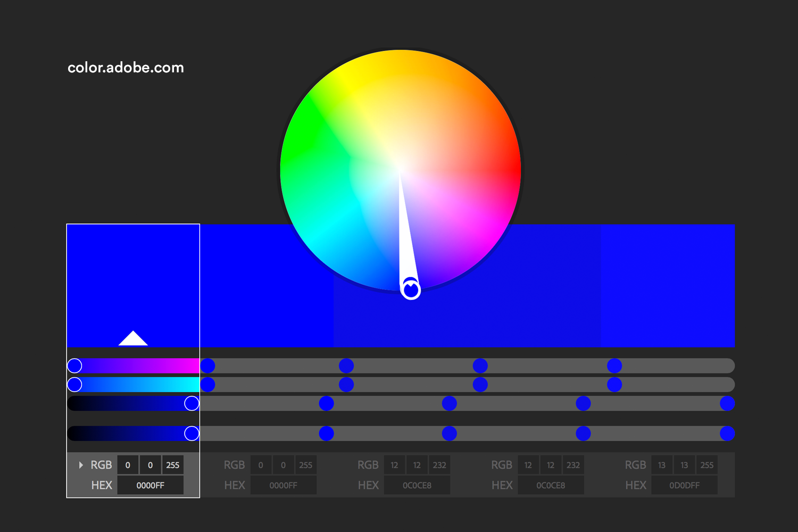Click the fourth swatch's top red slider handle
Screen dimensions: 798x532
480,365
